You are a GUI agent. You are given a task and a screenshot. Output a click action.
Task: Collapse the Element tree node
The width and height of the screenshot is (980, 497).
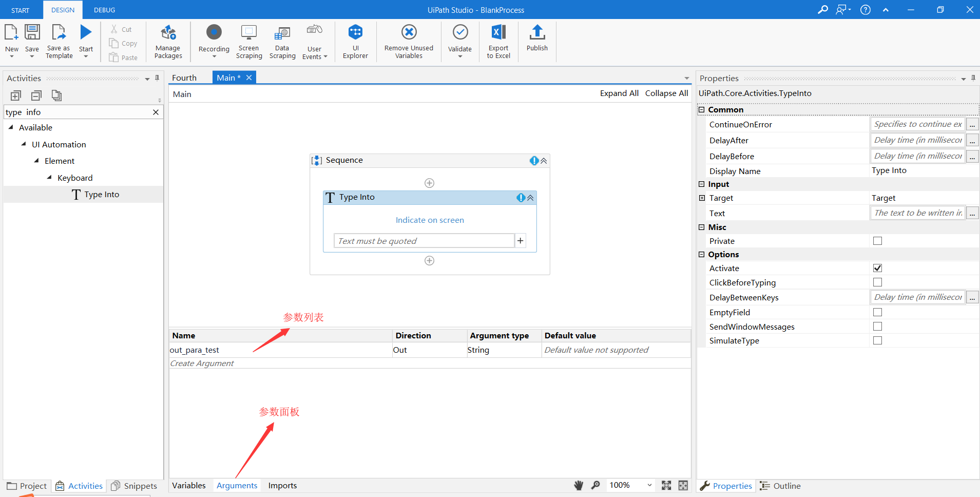(36, 161)
